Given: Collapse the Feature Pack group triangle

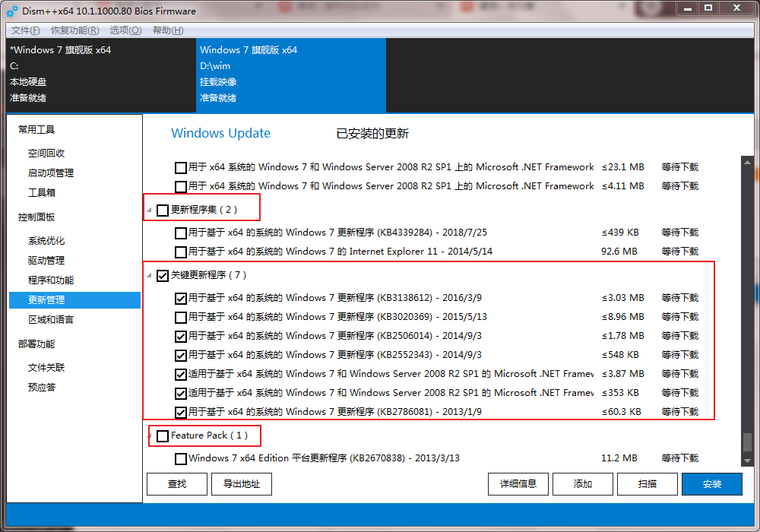Looking at the screenshot, I should (x=149, y=436).
